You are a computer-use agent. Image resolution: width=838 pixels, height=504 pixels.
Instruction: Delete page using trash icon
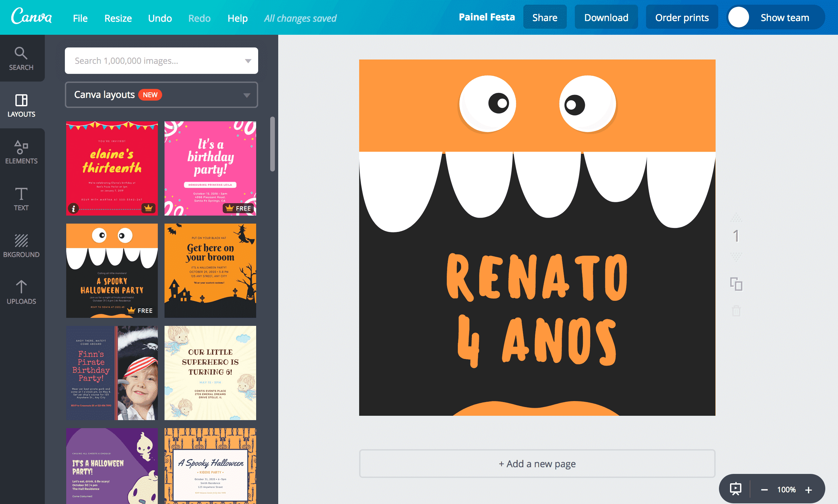pyautogui.click(x=736, y=310)
